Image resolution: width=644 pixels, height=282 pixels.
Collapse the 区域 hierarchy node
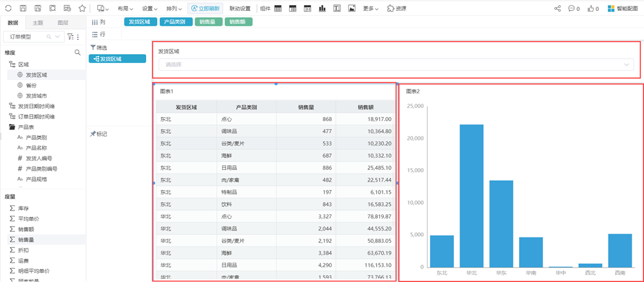(12, 64)
